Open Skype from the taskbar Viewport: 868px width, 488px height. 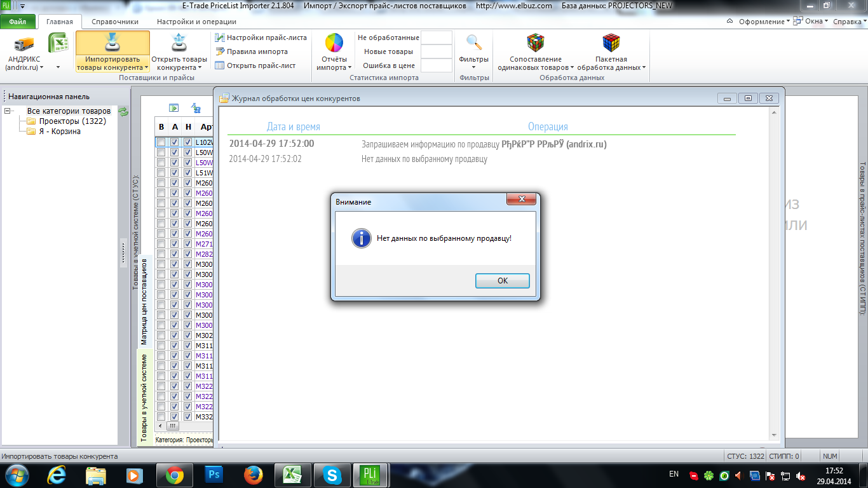pyautogui.click(x=331, y=474)
